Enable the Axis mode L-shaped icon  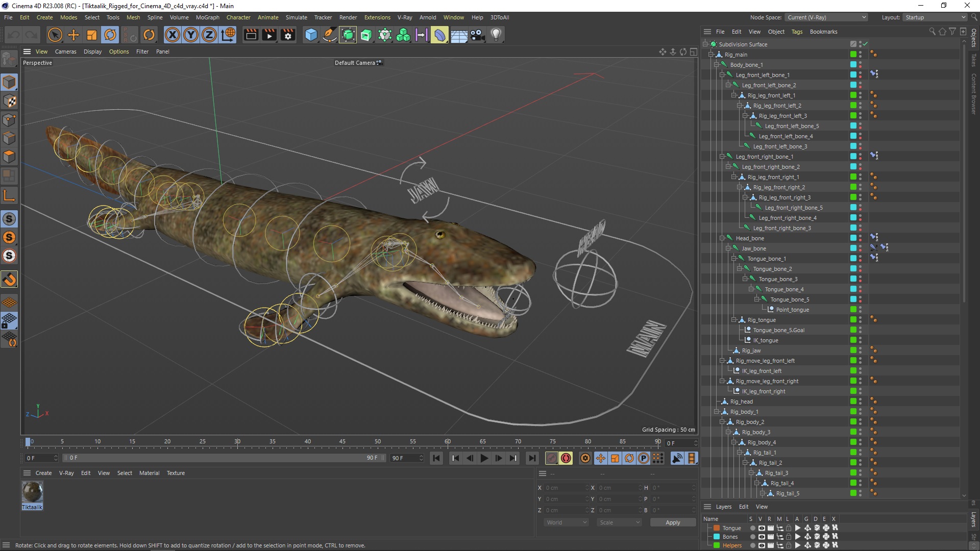[9, 195]
